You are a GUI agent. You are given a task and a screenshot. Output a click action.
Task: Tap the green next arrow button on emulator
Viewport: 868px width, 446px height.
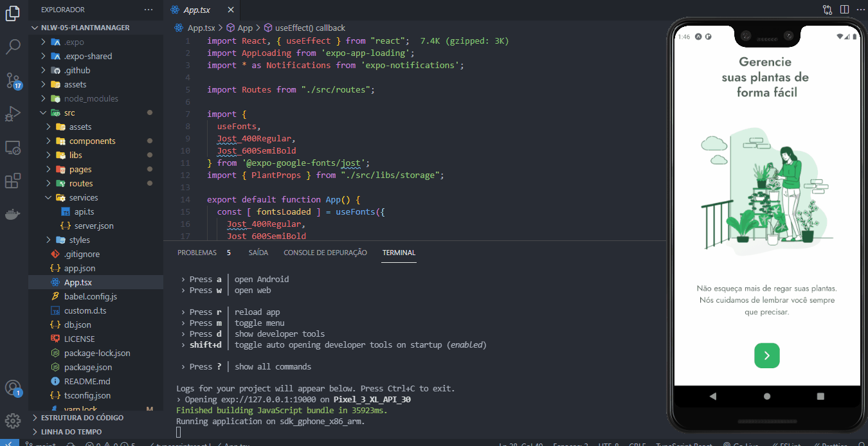tap(766, 355)
